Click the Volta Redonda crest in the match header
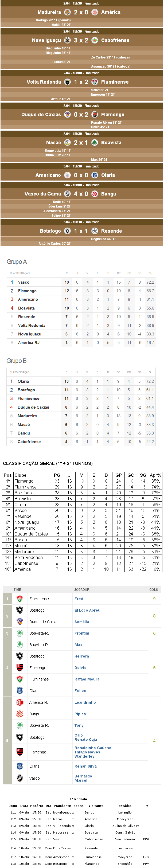The width and height of the screenshot is (164, 868). [x=67, y=82]
